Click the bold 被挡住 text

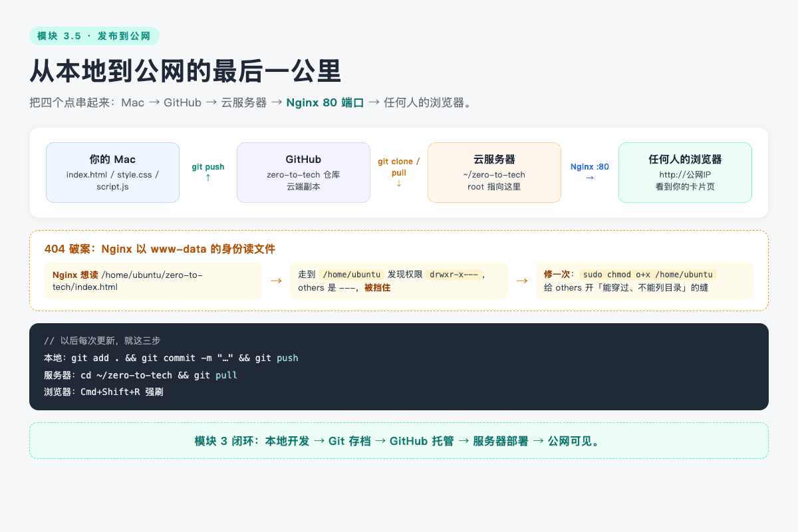(x=377, y=288)
